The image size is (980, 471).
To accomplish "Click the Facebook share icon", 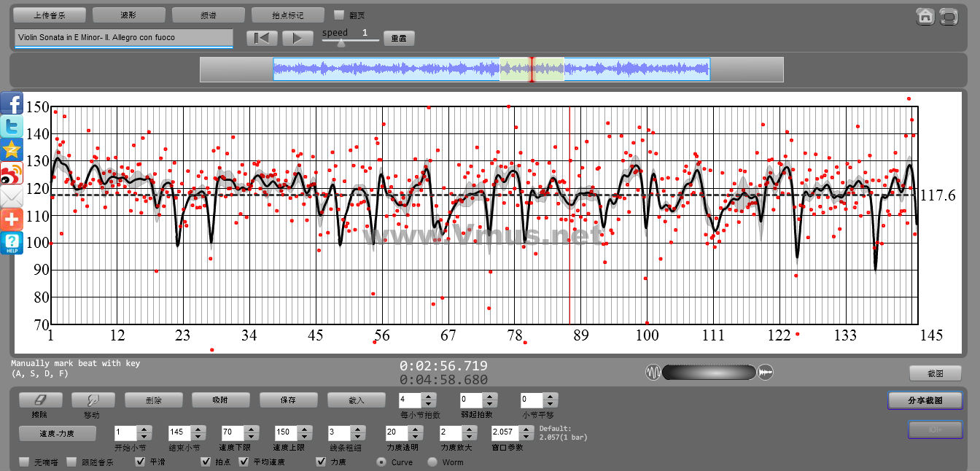I will 12,103.
